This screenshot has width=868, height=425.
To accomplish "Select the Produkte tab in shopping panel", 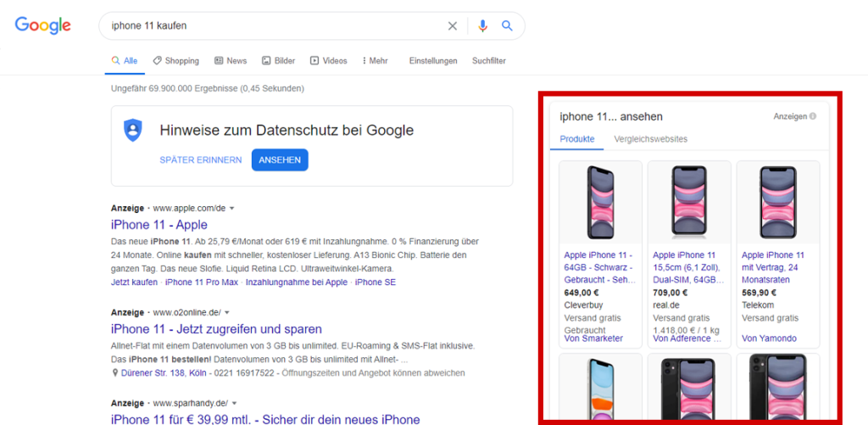I will tap(576, 139).
